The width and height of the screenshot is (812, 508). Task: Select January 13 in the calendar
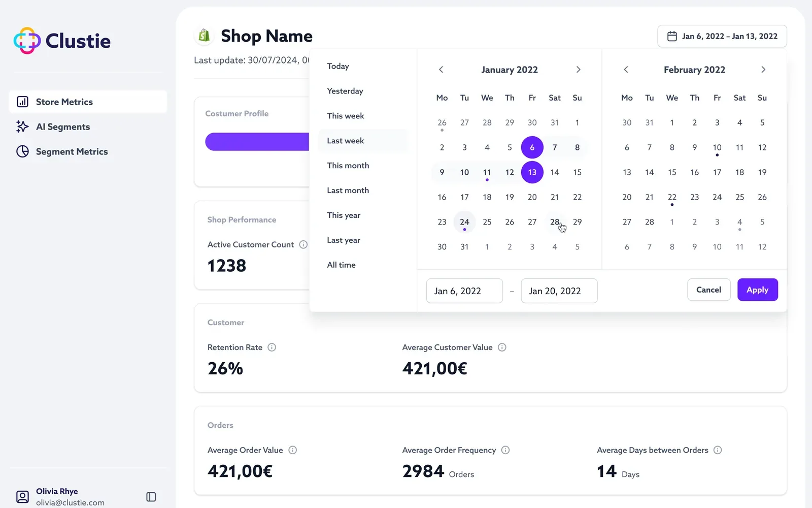click(x=532, y=172)
